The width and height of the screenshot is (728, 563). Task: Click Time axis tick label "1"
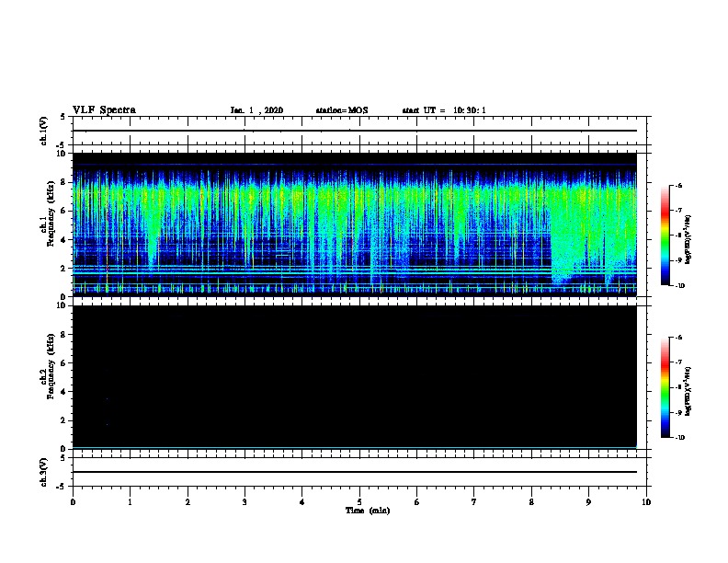130,501
